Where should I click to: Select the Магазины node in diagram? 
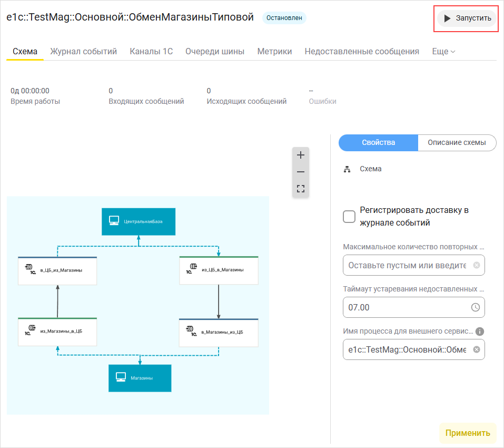point(140,378)
